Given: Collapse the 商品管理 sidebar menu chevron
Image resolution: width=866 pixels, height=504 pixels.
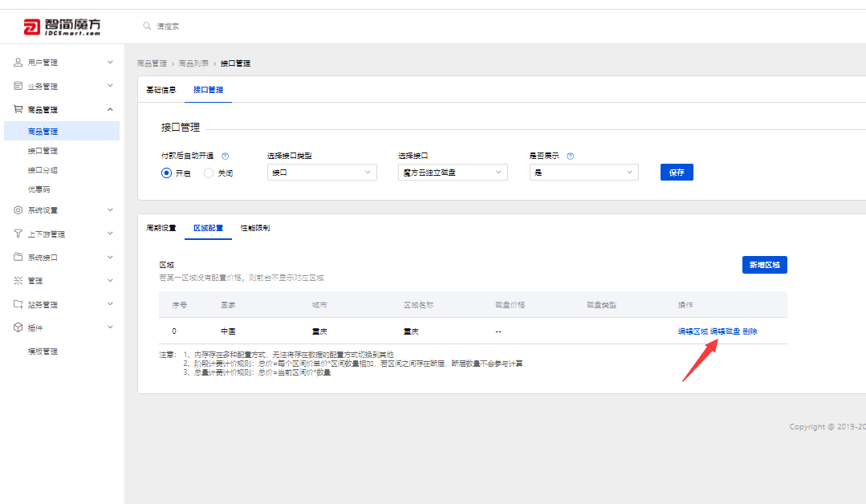Looking at the screenshot, I should (110, 109).
